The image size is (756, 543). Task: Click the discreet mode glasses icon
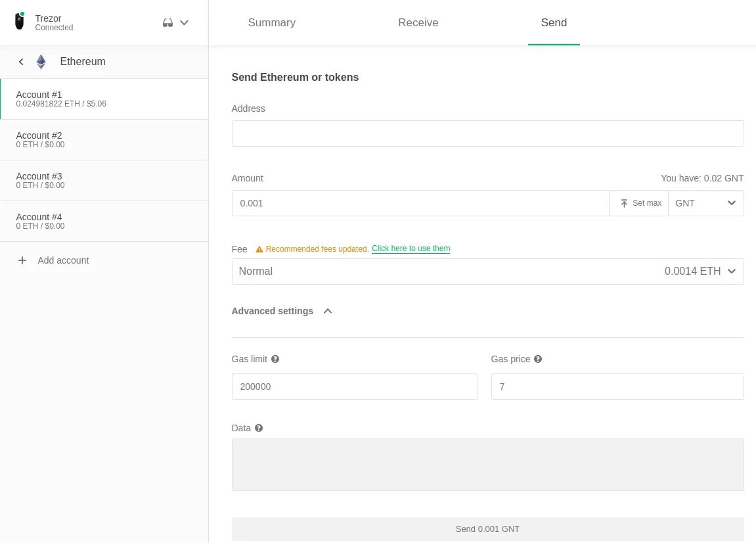(x=168, y=22)
